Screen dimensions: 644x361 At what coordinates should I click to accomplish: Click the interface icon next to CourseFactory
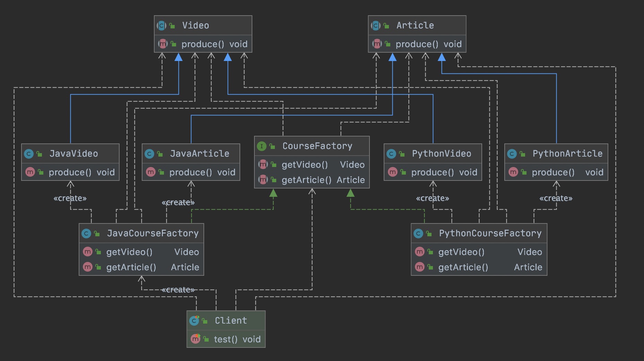coord(261,146)
